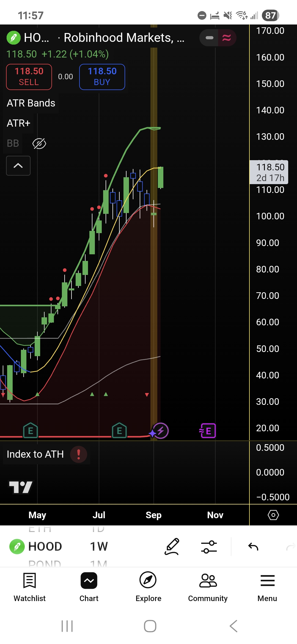Switch to the Explore tab
Viewport: 297px width, 644px height.
[x=148, y=587]
